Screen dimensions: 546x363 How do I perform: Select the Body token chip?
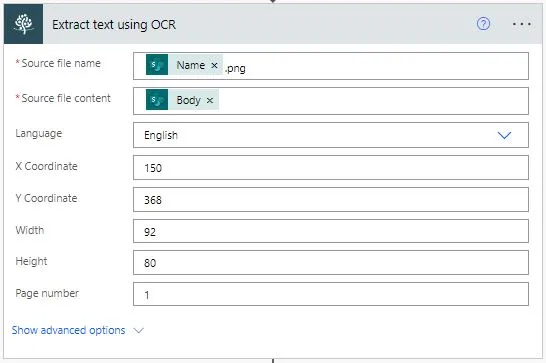(182, 100)
